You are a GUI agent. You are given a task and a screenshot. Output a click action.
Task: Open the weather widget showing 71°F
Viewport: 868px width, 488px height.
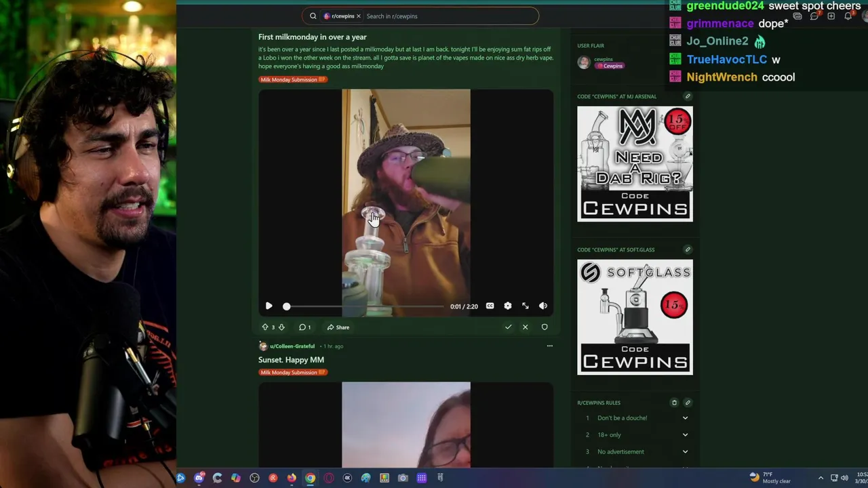click(770, 478)
